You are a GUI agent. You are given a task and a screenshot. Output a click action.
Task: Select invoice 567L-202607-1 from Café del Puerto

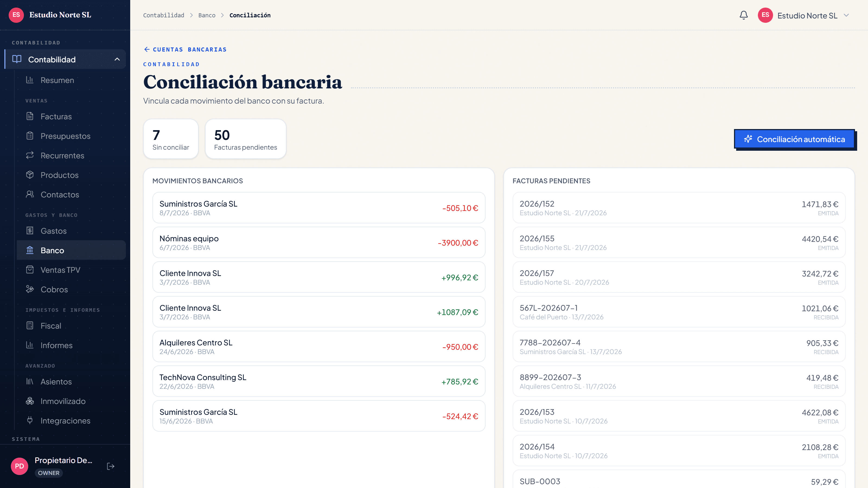679,312
